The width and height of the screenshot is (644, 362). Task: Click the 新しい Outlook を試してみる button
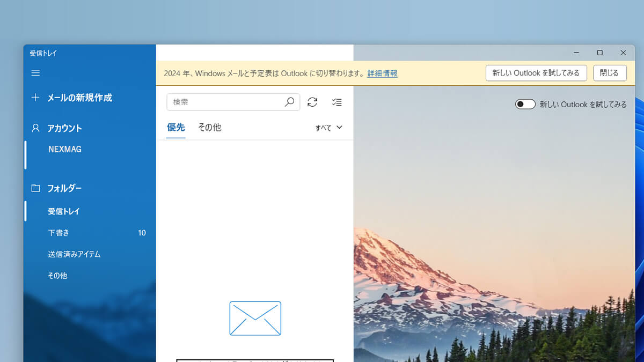[536, 73]
